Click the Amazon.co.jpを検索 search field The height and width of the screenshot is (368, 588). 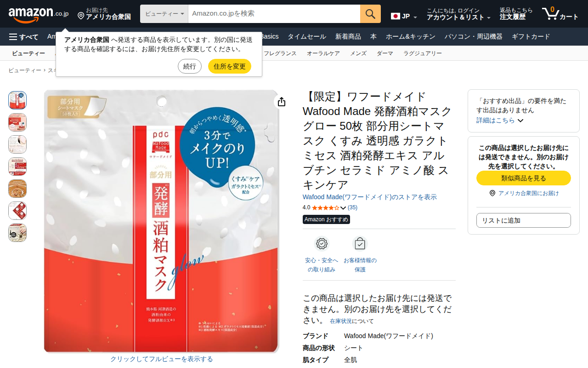pos(274,14)
